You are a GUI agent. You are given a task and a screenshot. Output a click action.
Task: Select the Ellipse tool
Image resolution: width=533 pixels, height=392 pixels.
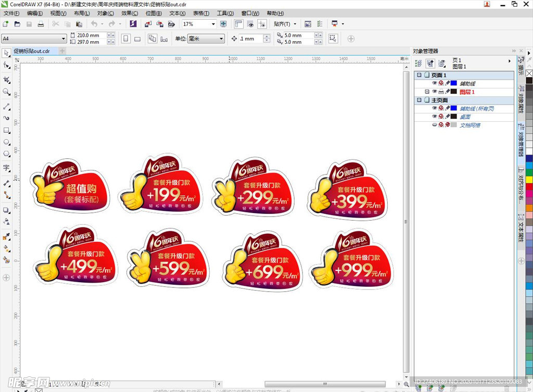(6, 142)
